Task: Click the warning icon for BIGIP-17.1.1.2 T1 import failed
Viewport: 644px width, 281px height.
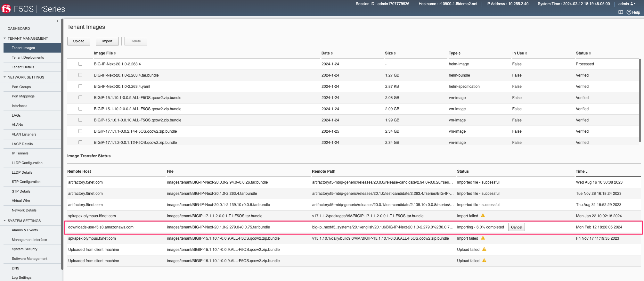Action: (x=483, y=216)
